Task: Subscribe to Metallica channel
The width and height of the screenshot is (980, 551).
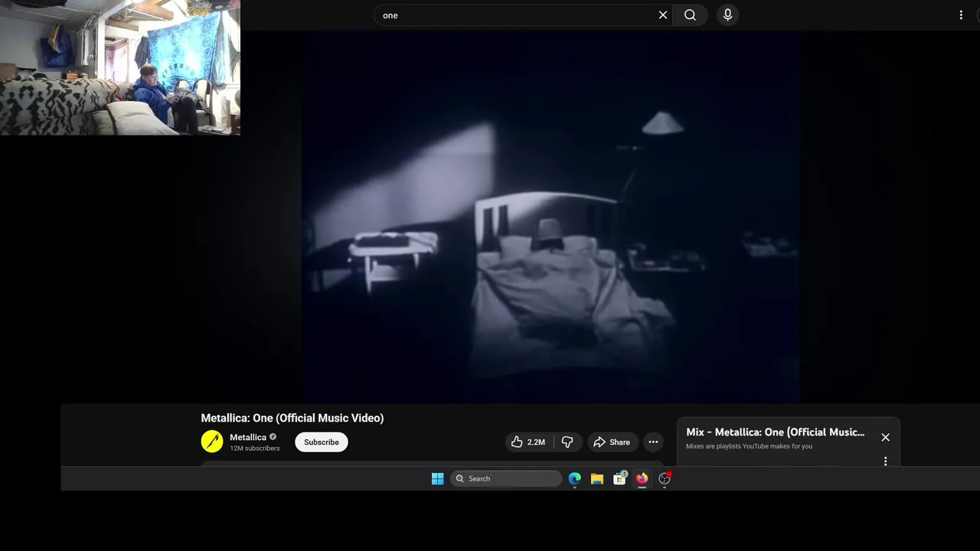Action: [x=322, y=442]
